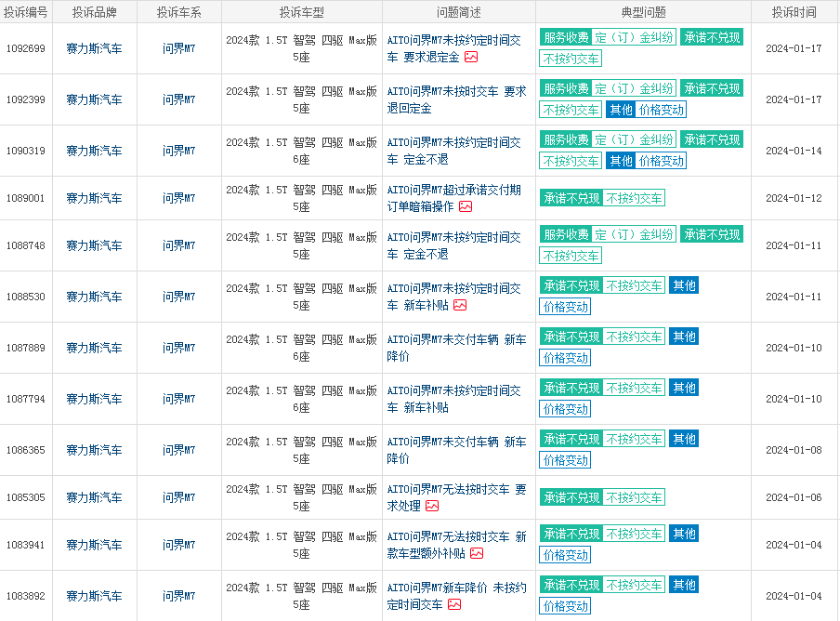
Task: Click the 价格变动 tag in row 1083892
Action: click(565, 606)
